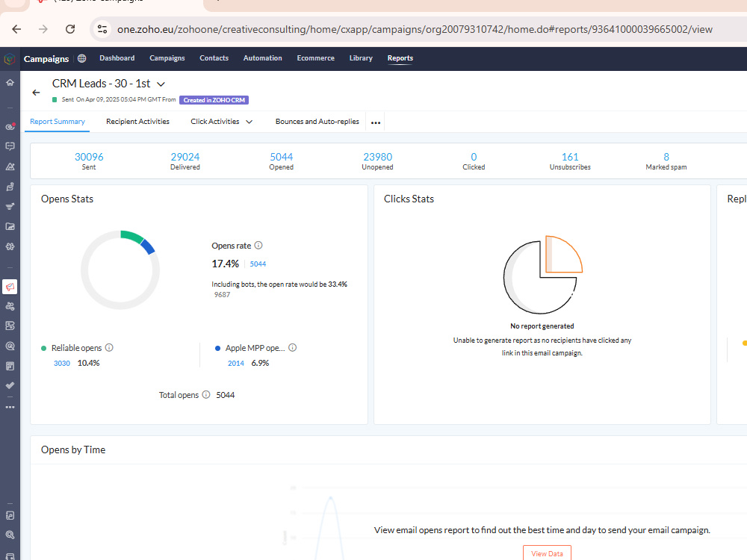Open the three-dots overflow after Bounces and Auto-replies

[376, 122]
